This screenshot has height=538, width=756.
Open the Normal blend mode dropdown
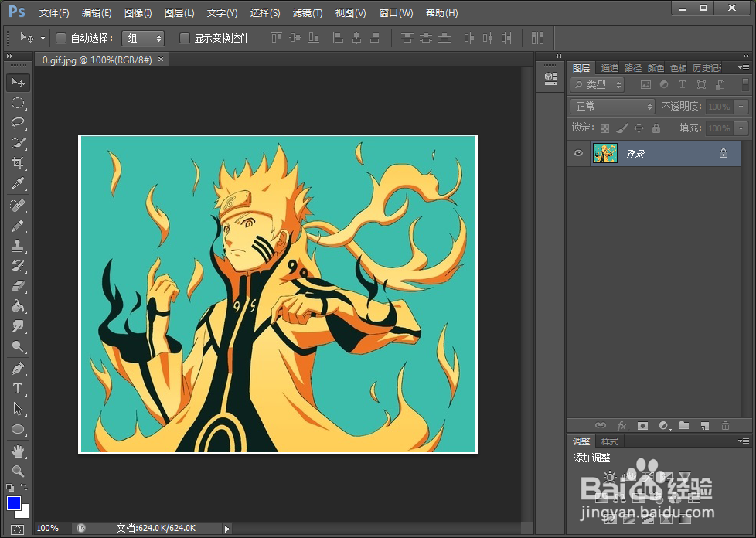(x=612, y=106)
